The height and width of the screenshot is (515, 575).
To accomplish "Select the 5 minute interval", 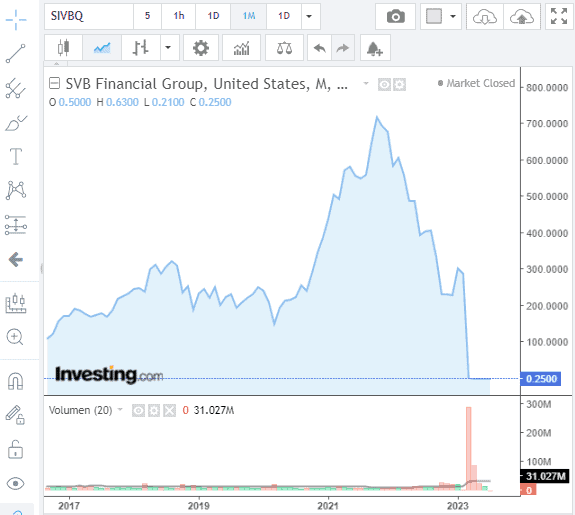I will (x=147, y=16).
